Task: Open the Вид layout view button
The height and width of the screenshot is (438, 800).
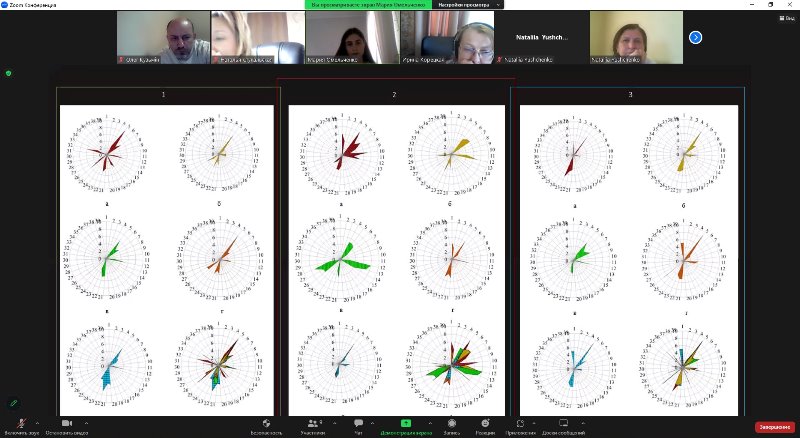Action: (x=787, y=18)
